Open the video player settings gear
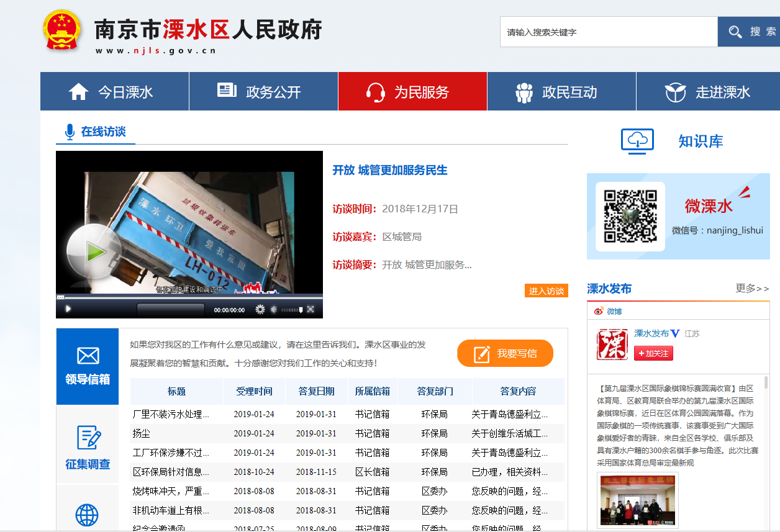This screenshot has width=780, height=532. (260, 309)
